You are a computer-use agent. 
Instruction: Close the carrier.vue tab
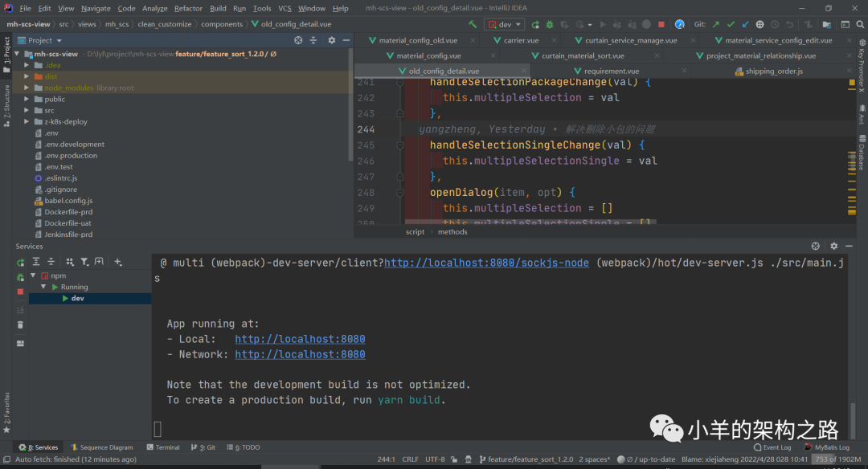click(x=553, y=40)
